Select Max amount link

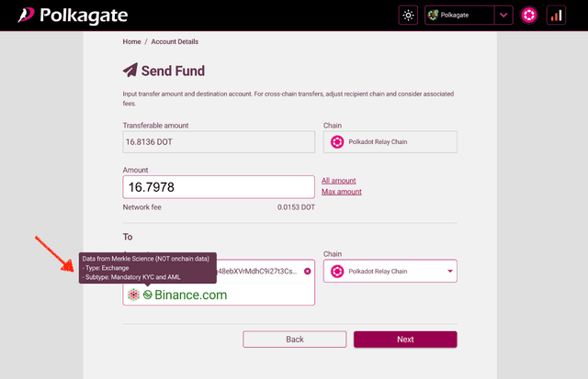pos(341,192)
